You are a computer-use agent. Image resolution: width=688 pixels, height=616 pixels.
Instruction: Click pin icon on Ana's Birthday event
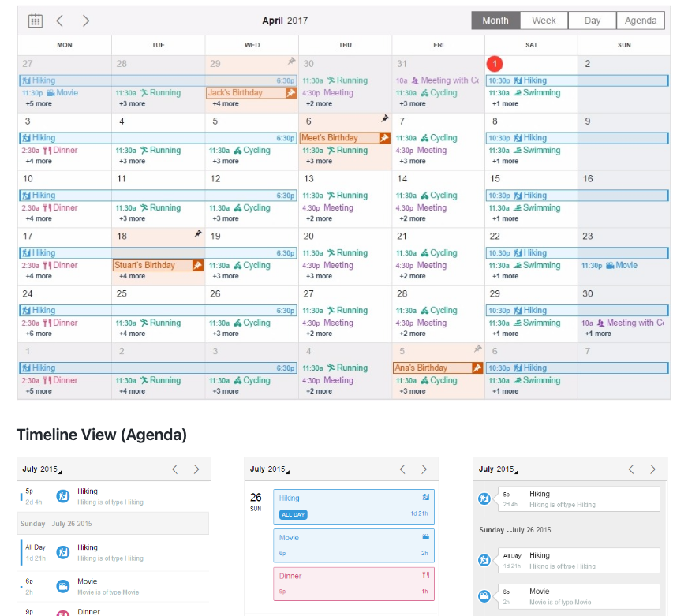(x=477, y=368)
